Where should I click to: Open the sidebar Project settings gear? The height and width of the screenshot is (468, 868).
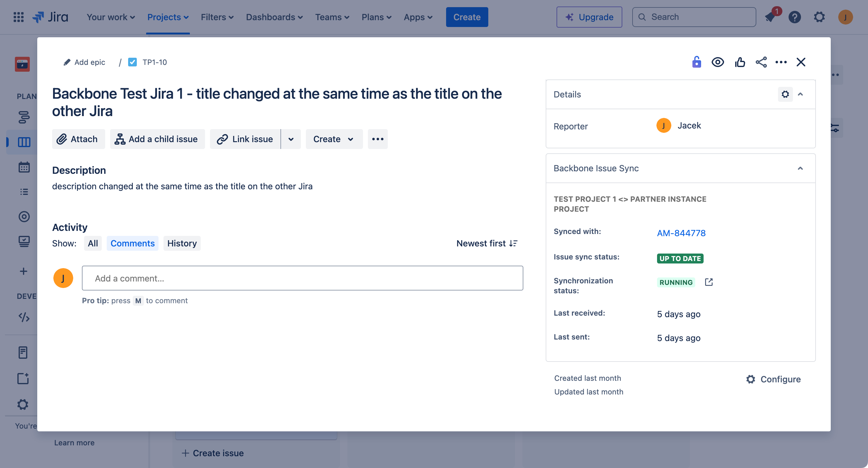coord(23,404)
